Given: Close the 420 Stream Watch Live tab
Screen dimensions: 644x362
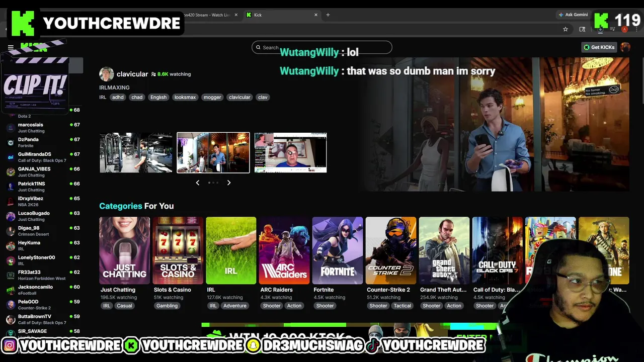Looking at the screenshot, I should pyautogui.click(x=236, y=15).
